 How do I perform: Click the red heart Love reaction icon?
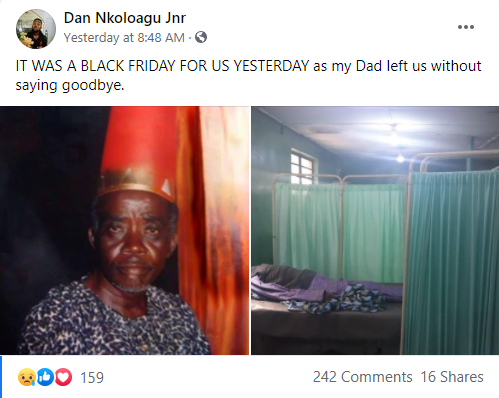point(63,377)
